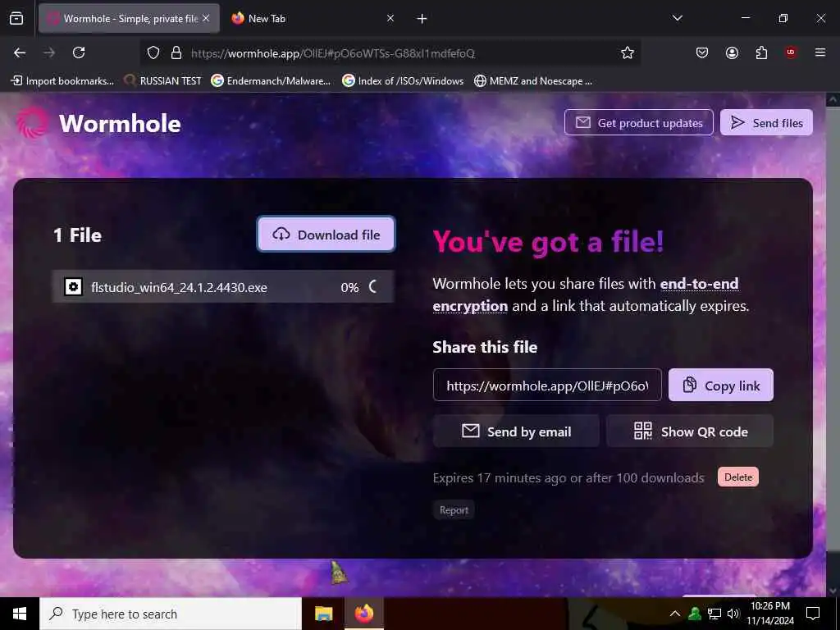
Task: Open tracking protection shield icon
Action: pyautogui.click(x=153, y=52)
